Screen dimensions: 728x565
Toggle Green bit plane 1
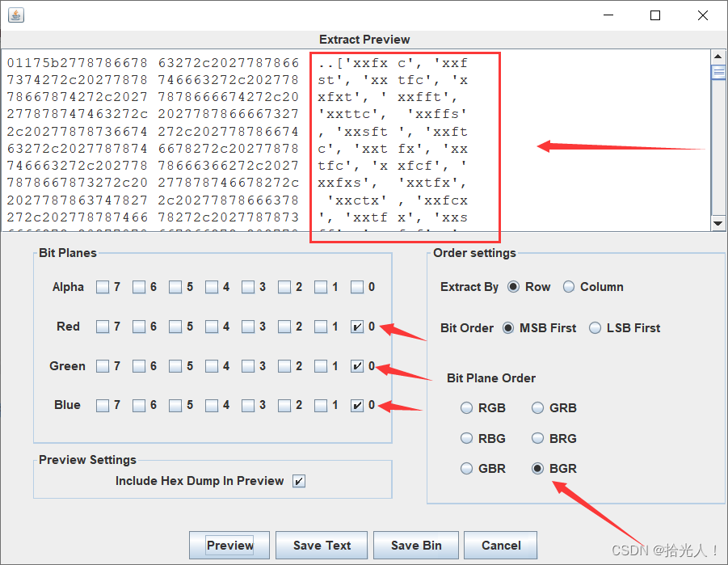point(320,366)
